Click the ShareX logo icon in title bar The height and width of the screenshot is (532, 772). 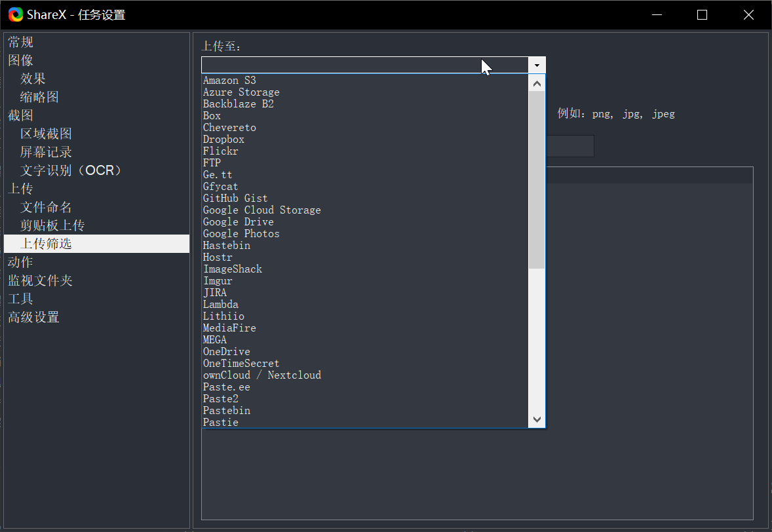(x=16, y=15)
